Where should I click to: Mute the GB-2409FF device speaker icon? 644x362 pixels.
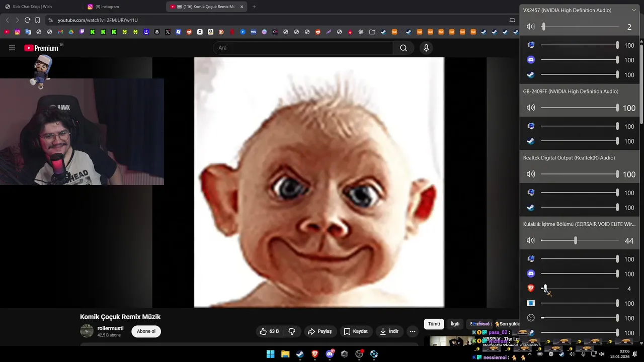(x=531, y=108)
